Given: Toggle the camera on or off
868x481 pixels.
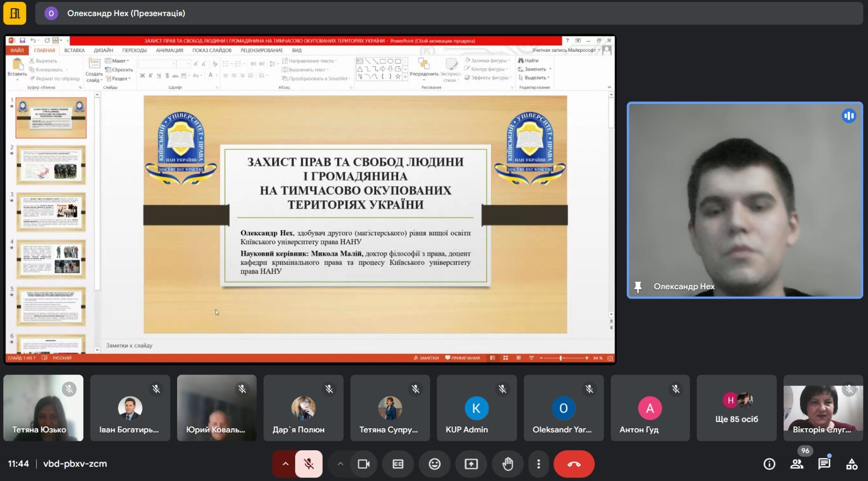Looking at the screenshot, I should (x=363, y=464).
